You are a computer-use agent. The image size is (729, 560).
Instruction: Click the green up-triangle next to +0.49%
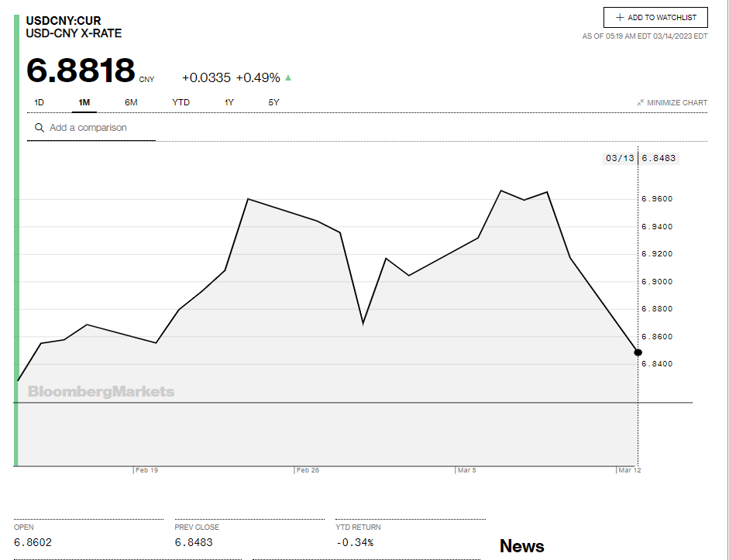point(288,77)
